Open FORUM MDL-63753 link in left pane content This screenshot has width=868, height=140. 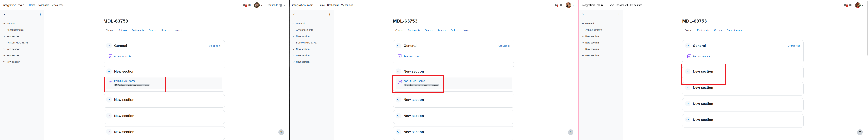pos(125,81)
